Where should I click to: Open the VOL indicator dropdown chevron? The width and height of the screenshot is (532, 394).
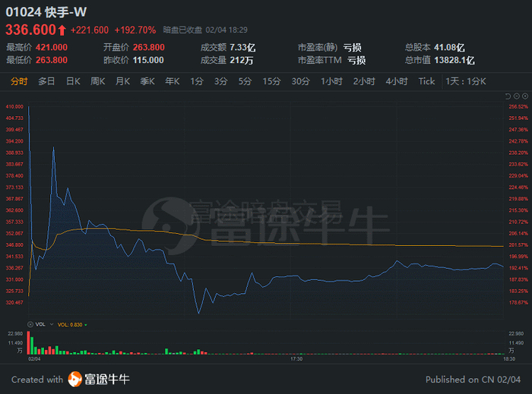(52, 325)
